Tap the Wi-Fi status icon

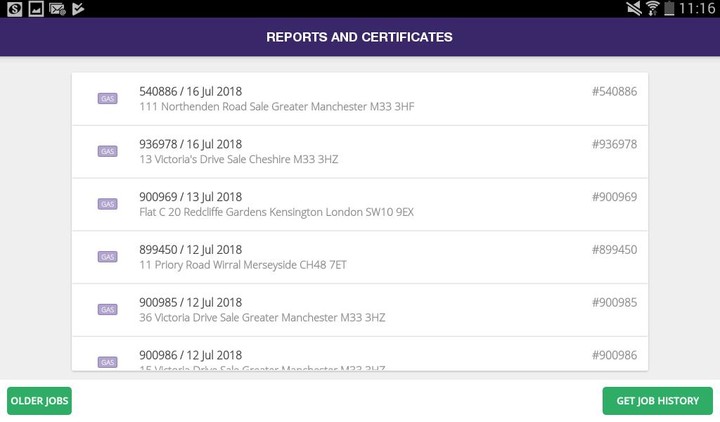pyautogui.click(x=652, y=8)
